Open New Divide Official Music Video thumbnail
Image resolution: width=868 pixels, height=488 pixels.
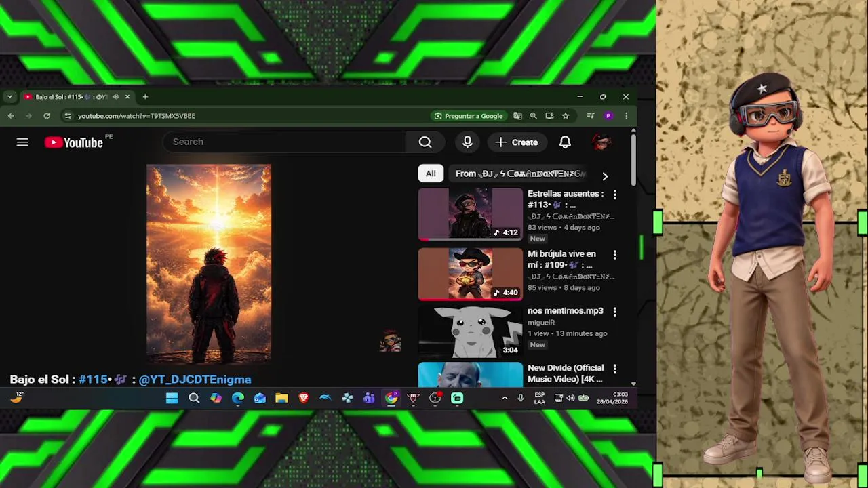point(471,374)
